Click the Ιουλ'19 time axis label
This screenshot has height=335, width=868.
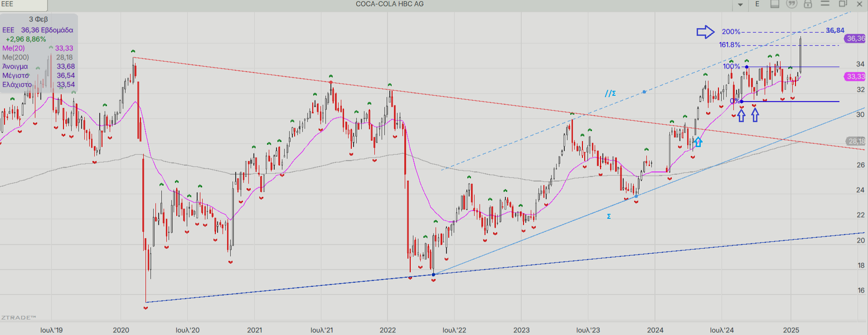(51, 330)
